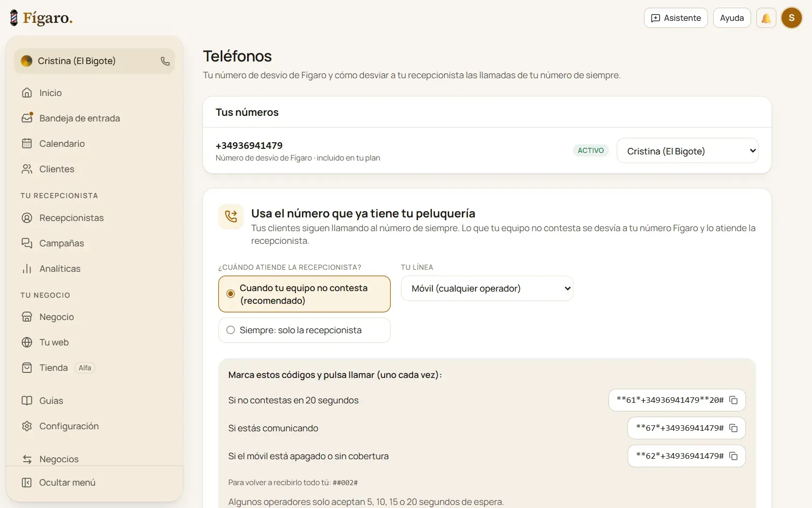Click the phone icon beside Cristina (El Bigote)
812x508 pixels.
pyautogui.click(x=165, y=61)
